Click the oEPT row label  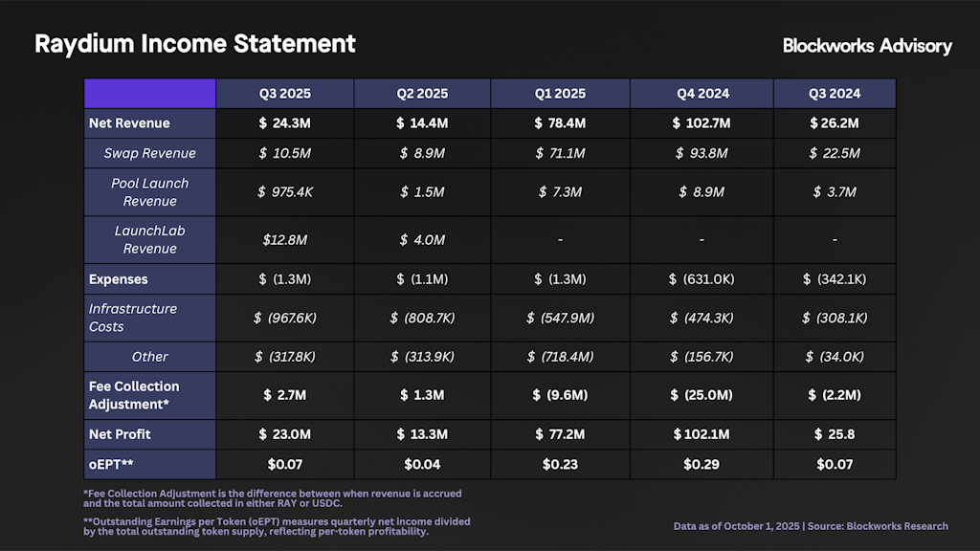pyautogui.click(x=112, y=464)
